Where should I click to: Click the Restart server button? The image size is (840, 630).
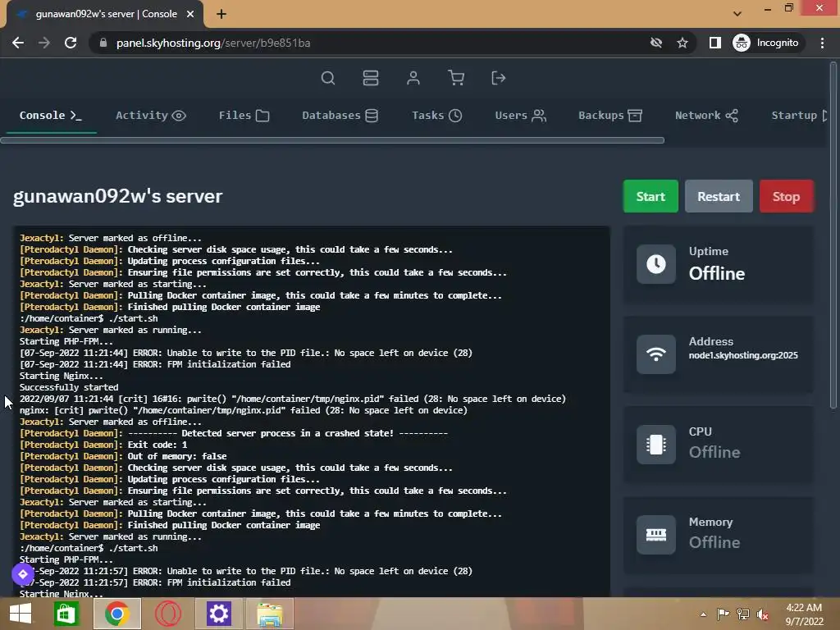[x=719, y=196]
